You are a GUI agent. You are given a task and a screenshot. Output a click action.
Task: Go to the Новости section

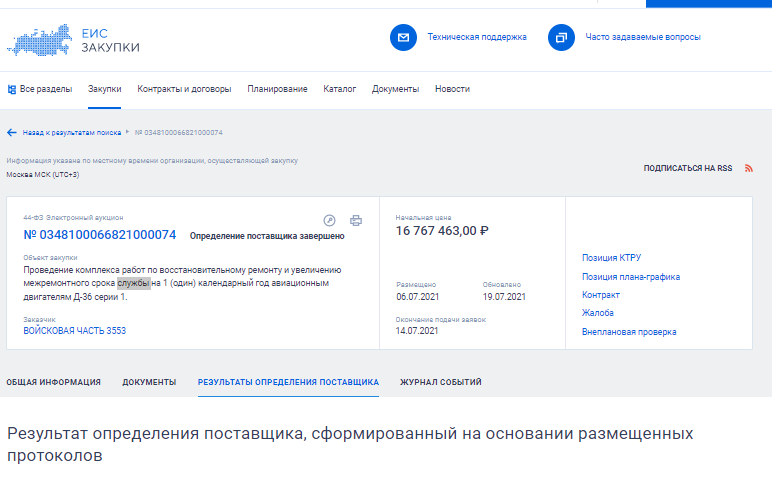[452, 89]
